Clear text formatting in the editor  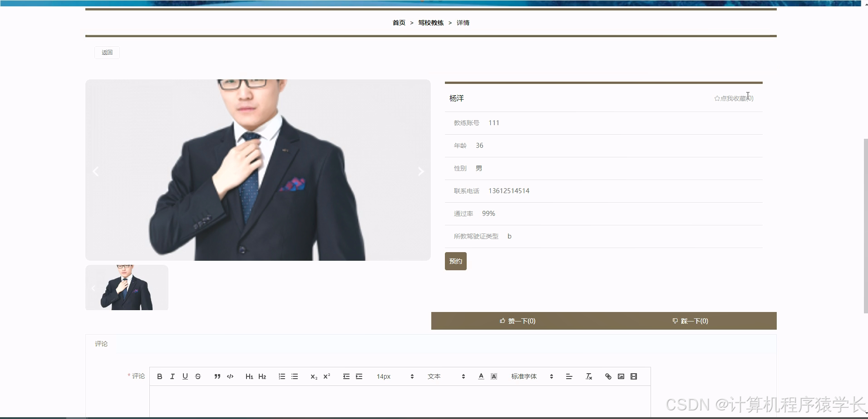(x=588, y=376)
